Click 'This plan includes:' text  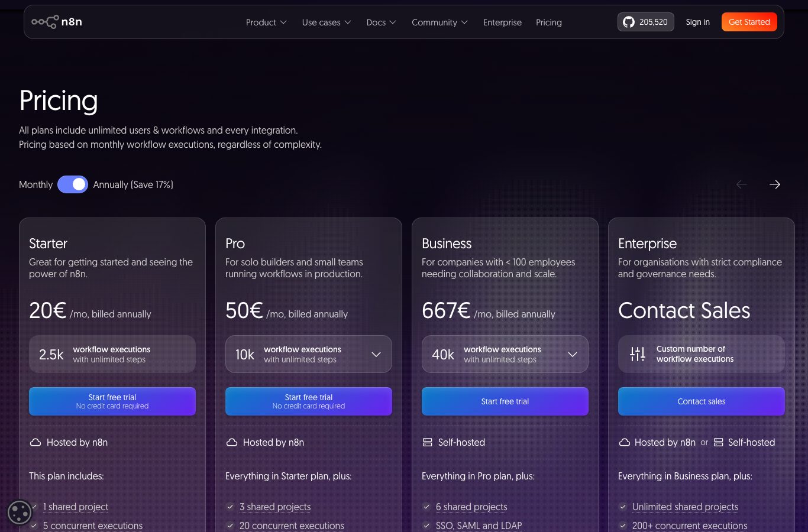(66, 476)
